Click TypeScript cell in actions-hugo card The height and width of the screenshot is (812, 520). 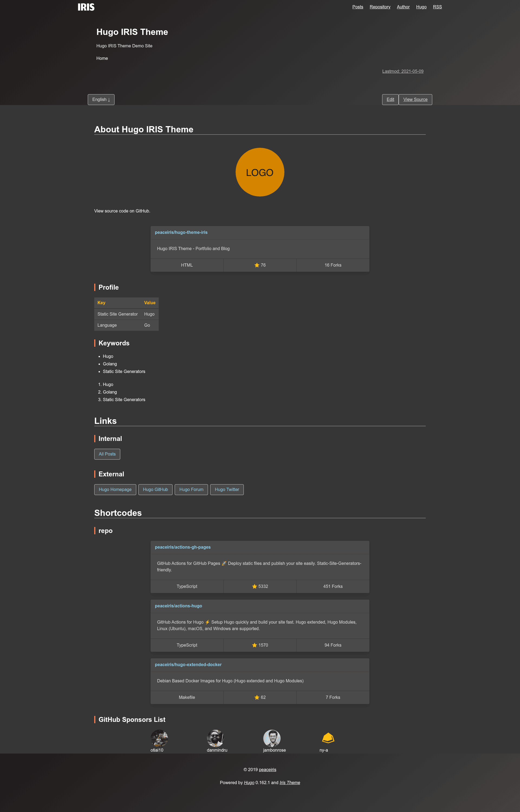coord(187,645)
